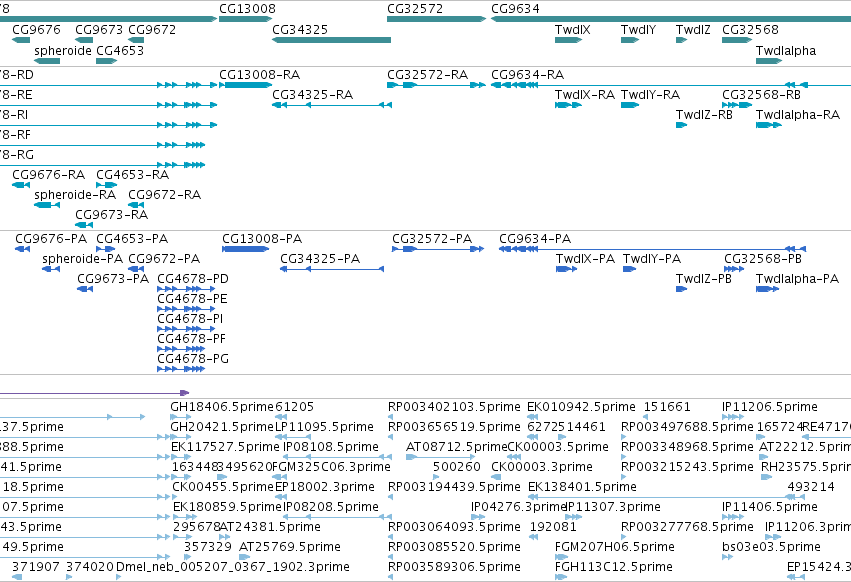Click the CG34325-PA protein label
Image resolution: width=851 pixels, height=582 pixels.
[x=320, y=258]
